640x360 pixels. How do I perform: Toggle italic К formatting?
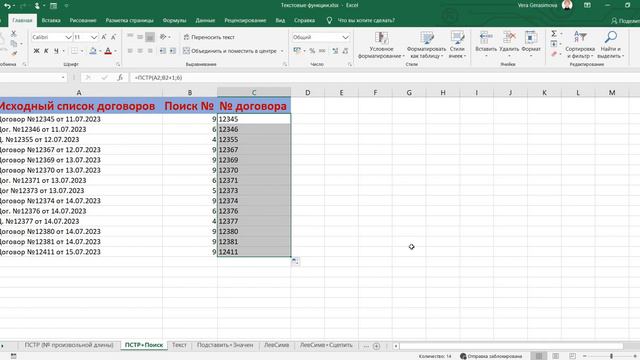pos(46,51)
